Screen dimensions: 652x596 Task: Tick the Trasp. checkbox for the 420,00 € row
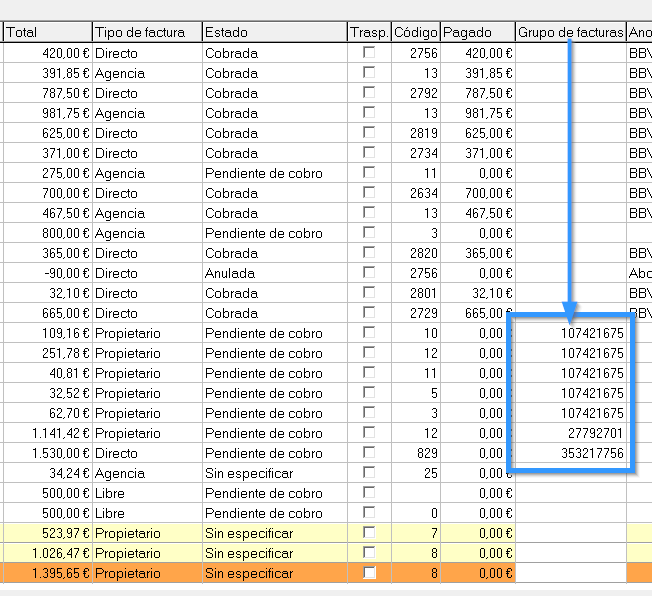370,53
